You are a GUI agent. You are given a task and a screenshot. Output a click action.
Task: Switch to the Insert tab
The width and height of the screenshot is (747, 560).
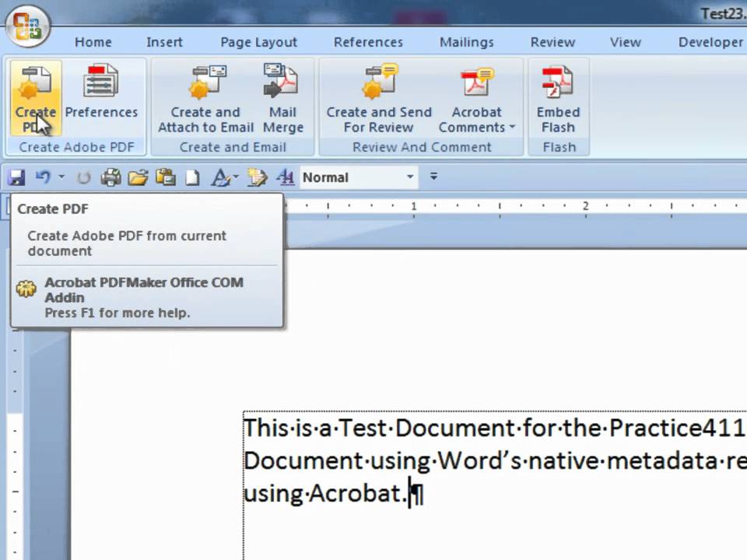[164, 42]
